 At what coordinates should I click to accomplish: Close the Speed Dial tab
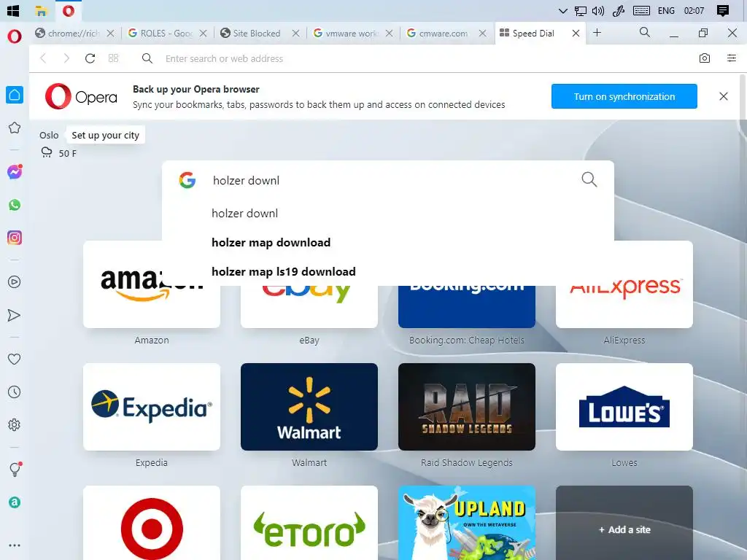tap(576, 34)
